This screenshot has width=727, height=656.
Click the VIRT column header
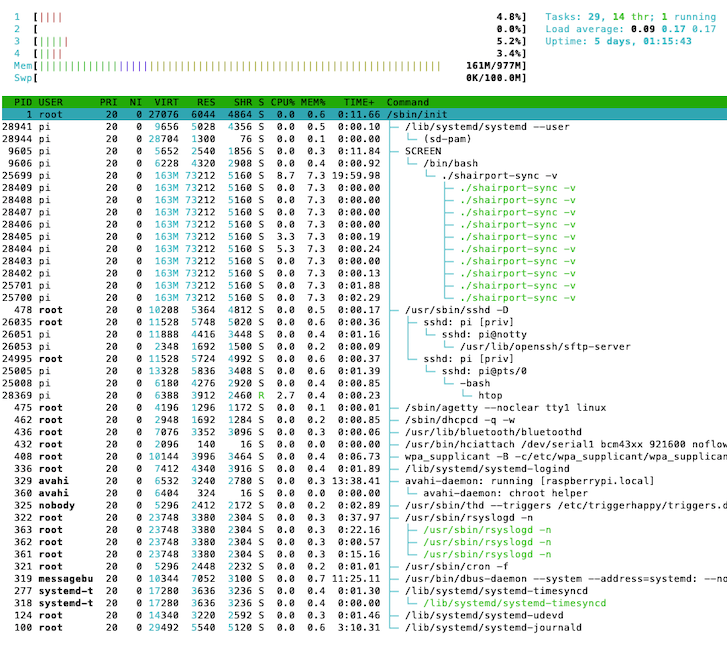pos(166,102)
